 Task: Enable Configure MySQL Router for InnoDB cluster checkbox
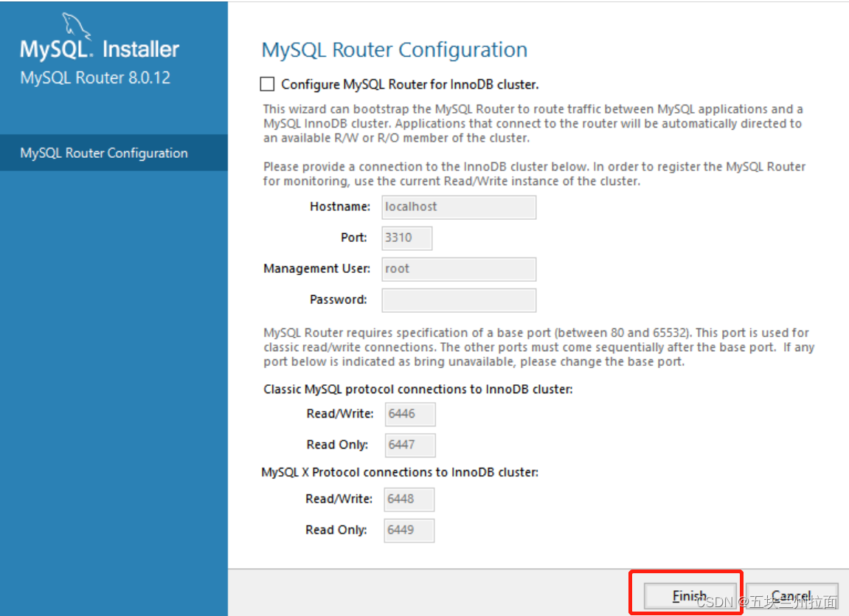pyautogui.click(x=267, y=84)
